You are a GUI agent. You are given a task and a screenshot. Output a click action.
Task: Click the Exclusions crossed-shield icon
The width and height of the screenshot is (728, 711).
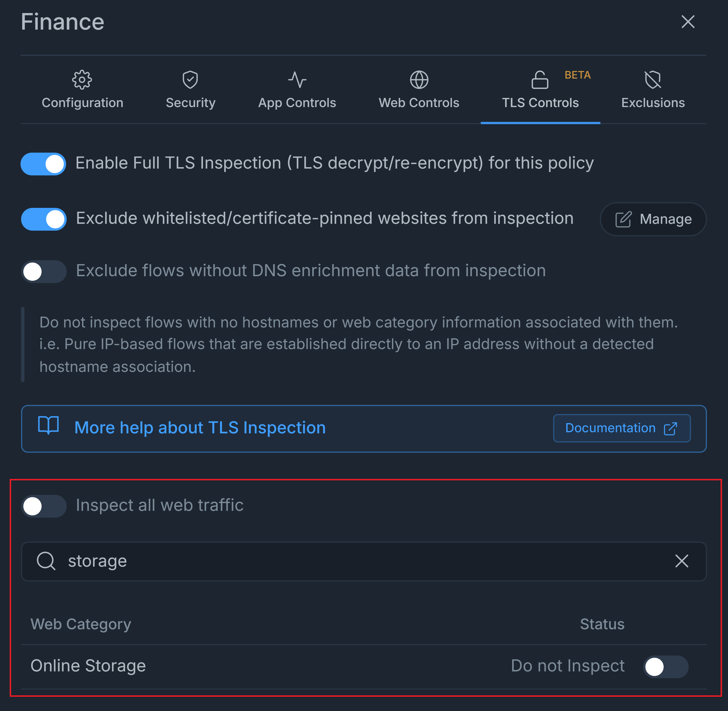point(653,79)
